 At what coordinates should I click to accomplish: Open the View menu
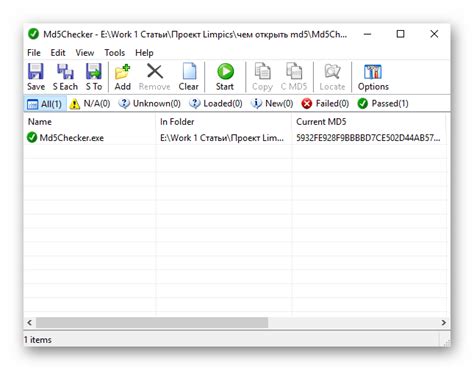85,53
